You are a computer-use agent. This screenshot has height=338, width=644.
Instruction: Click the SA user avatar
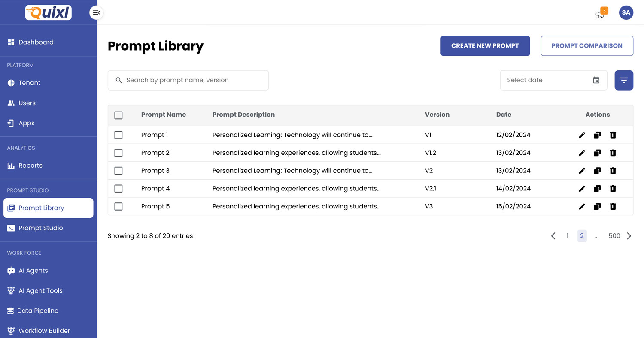(626, 13)
